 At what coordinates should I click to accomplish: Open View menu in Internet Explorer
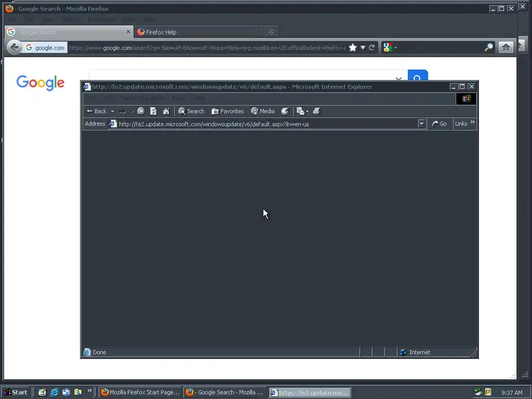click(127, 98)
